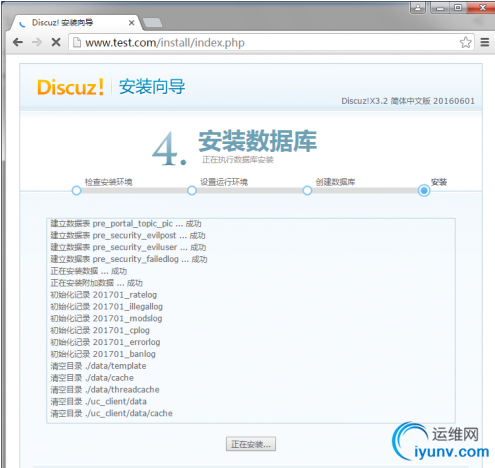
Task: Click log line pre_portal_topic_pic ... 成功
Action: pyautogui.click(x=126, y=224)
